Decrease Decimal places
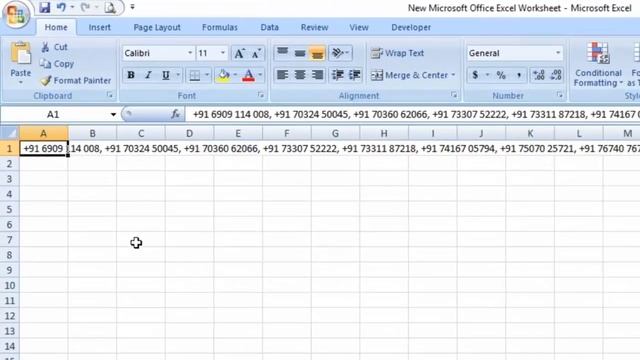This screenshot has width=640, height=360. [556, 75]
